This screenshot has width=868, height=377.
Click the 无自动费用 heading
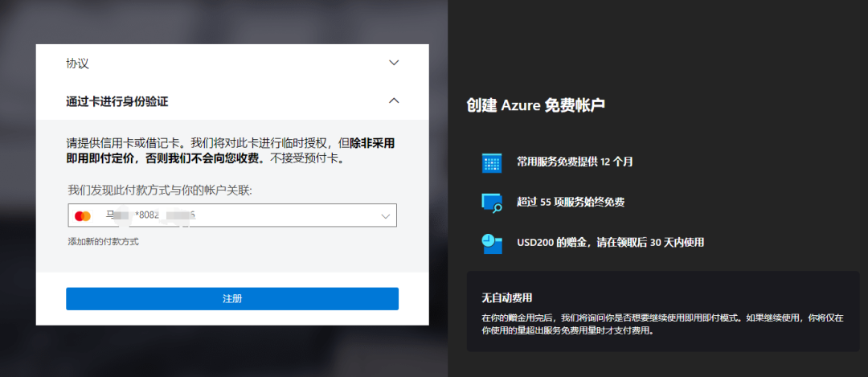pyautogui.click(x=507, y=298)
